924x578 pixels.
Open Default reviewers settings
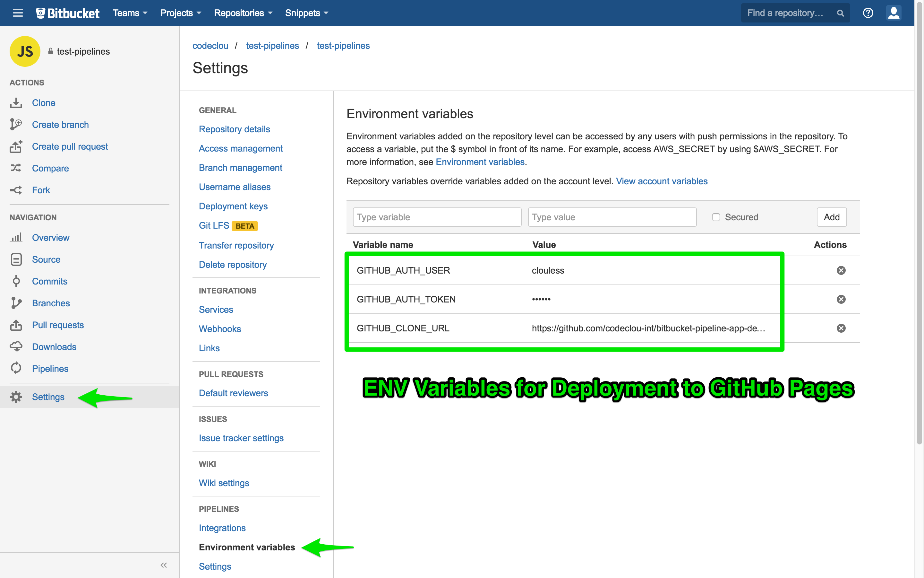(x=233, y=393)
